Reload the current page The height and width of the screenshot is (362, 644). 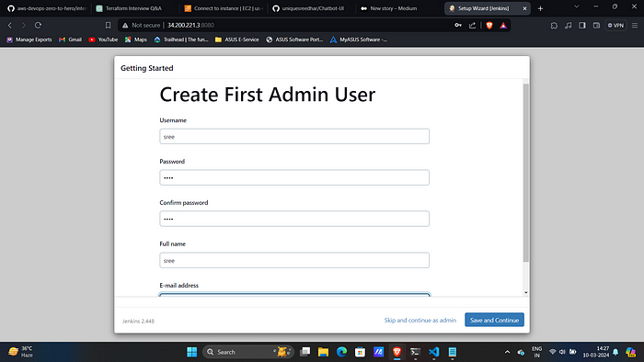(38, 25)
